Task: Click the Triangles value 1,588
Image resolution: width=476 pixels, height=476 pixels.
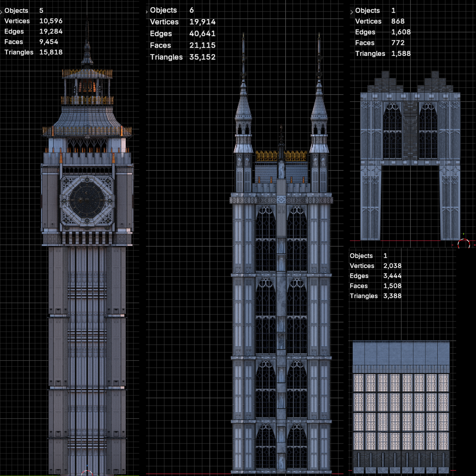Action: (401, 54)
